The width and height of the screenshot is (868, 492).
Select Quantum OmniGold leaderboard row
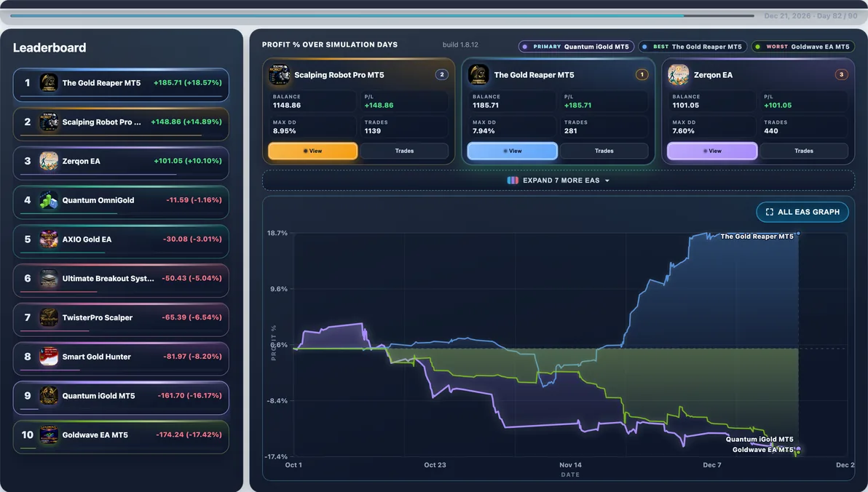pos(121,202)
